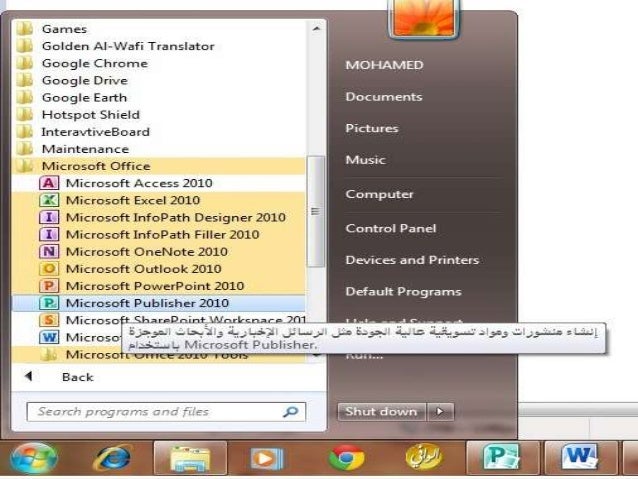Viewport: 638px width, 479px height.
Task: Launch Microsoft PowerPoint 2010 icon
Action: point(49,286)
